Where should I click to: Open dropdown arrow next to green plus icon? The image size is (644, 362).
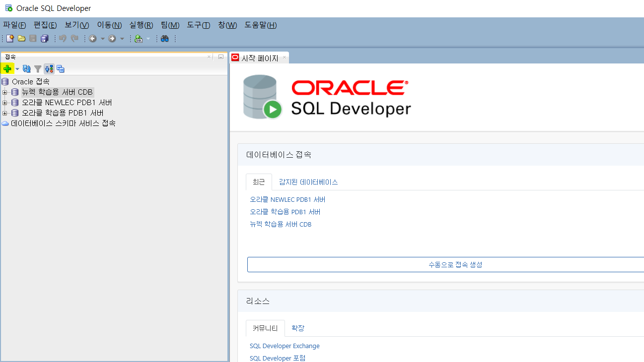pyautogui.click(x=17, y=69)
